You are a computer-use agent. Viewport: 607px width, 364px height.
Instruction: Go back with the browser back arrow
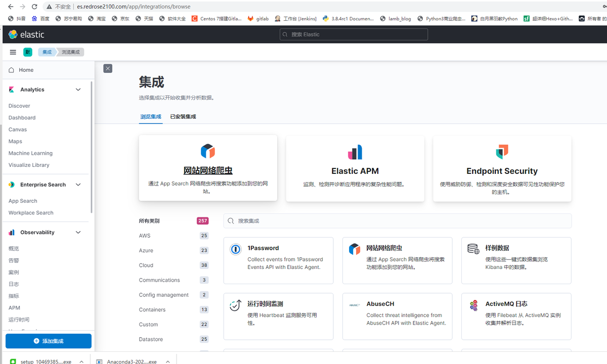click(x=11, y=7)
